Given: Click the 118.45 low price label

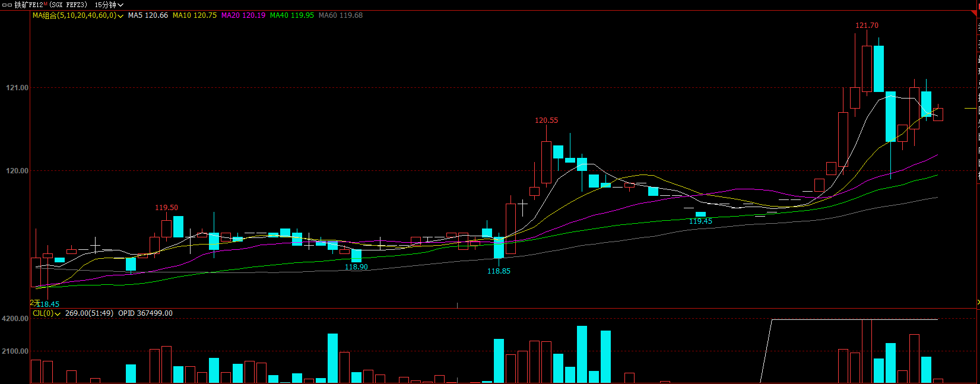Looking at the screenshot, I should [x=49, y=304].
